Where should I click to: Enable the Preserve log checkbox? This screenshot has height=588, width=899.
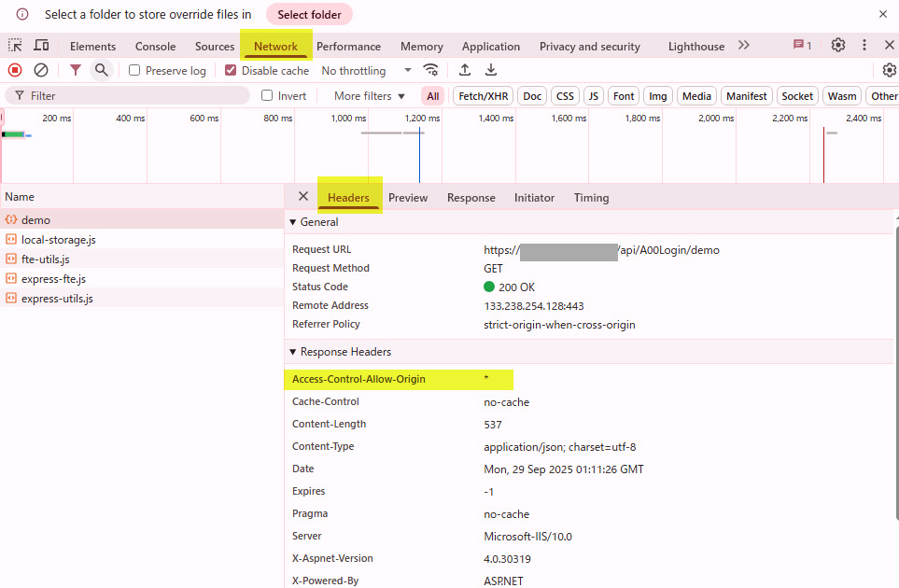click(134, 71)
